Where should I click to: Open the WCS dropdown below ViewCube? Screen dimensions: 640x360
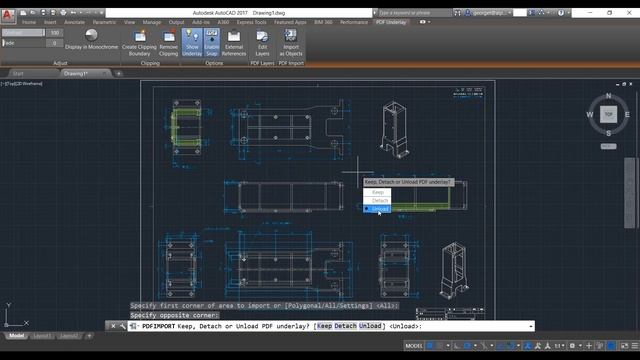click(x=608, y=146)
